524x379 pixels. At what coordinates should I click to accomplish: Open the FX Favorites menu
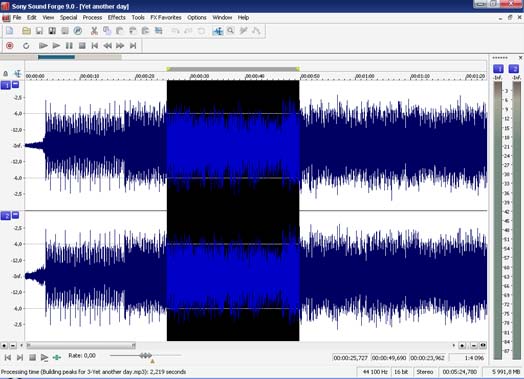pos(166,18)
